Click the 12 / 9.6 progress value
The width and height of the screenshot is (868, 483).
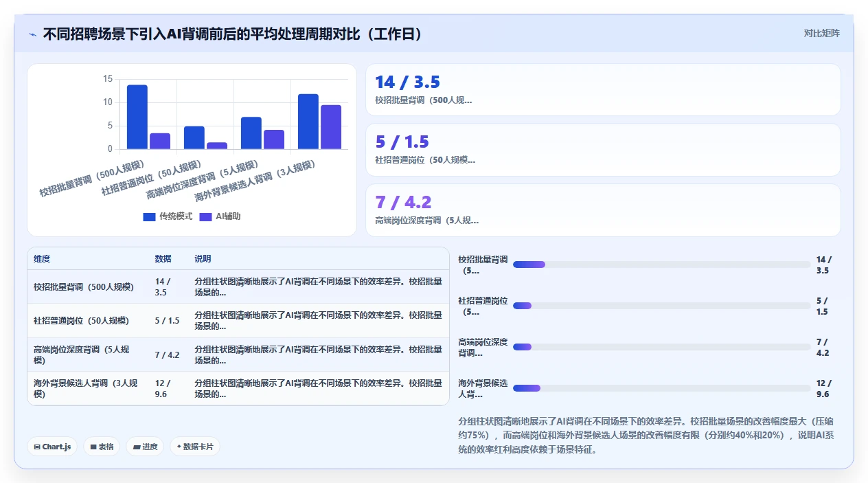[x=824, y=388]
